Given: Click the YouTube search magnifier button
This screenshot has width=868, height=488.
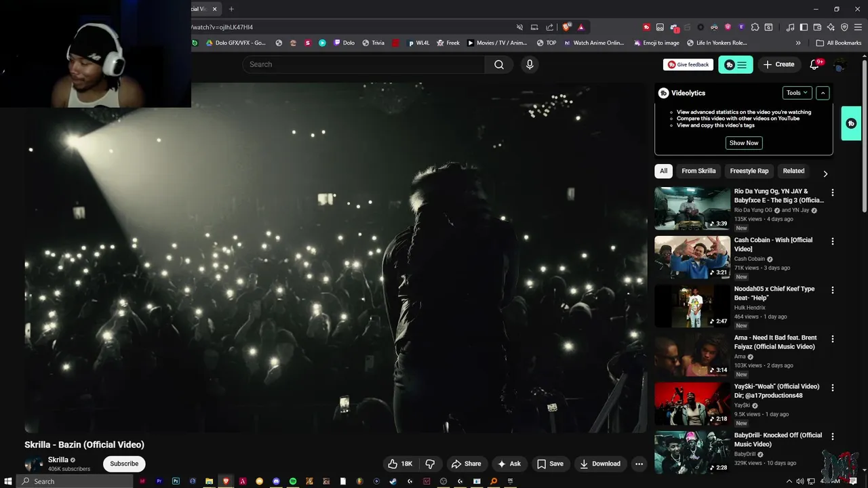Looking at the screenshot, I should coord(499,64).
